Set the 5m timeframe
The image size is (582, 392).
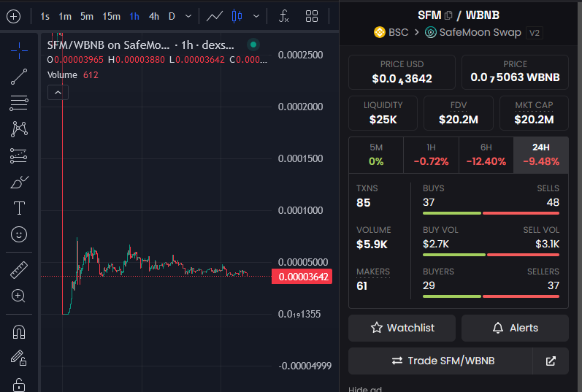(x=87, y=16)
